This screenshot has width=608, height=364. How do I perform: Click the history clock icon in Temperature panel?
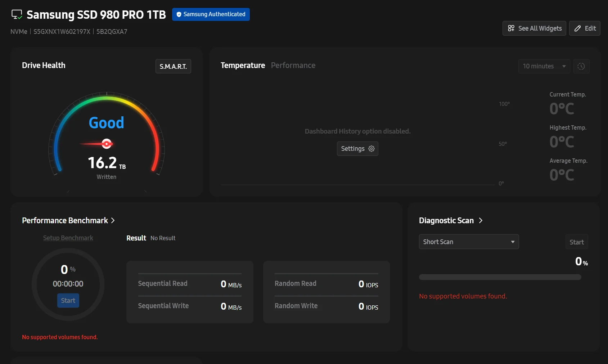coord(581,66)
